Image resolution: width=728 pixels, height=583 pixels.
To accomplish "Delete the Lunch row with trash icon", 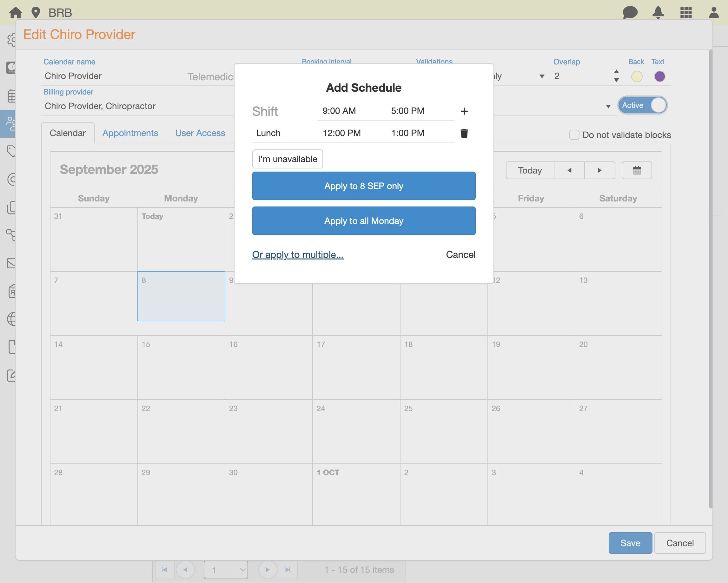I will (x=464, y=133).
